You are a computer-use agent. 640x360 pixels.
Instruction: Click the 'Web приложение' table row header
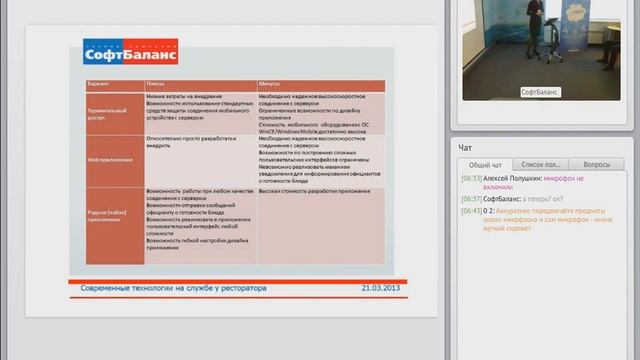pos(115,160)
